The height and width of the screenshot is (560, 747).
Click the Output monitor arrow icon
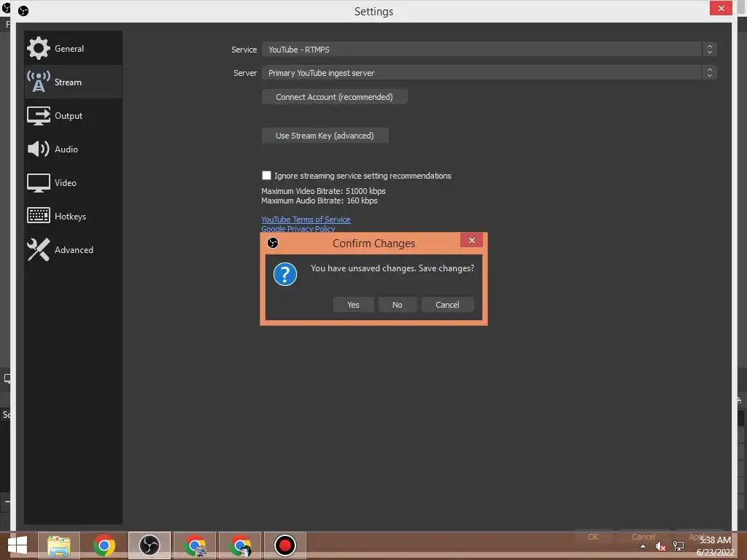(x=38, y=116)
